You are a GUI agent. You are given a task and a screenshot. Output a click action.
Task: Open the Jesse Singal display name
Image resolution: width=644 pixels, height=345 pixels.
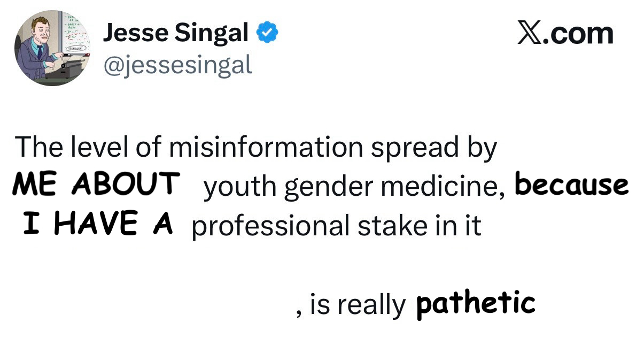[176, 34]
